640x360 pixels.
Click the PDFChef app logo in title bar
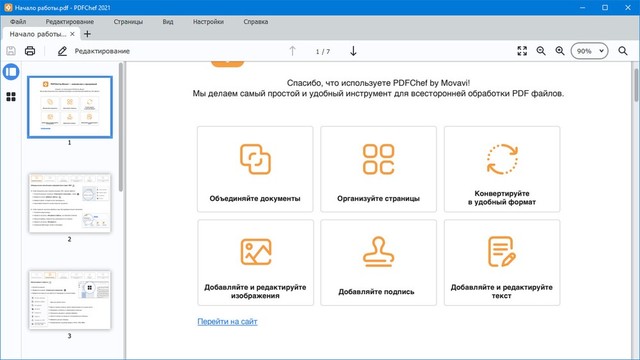8,7
